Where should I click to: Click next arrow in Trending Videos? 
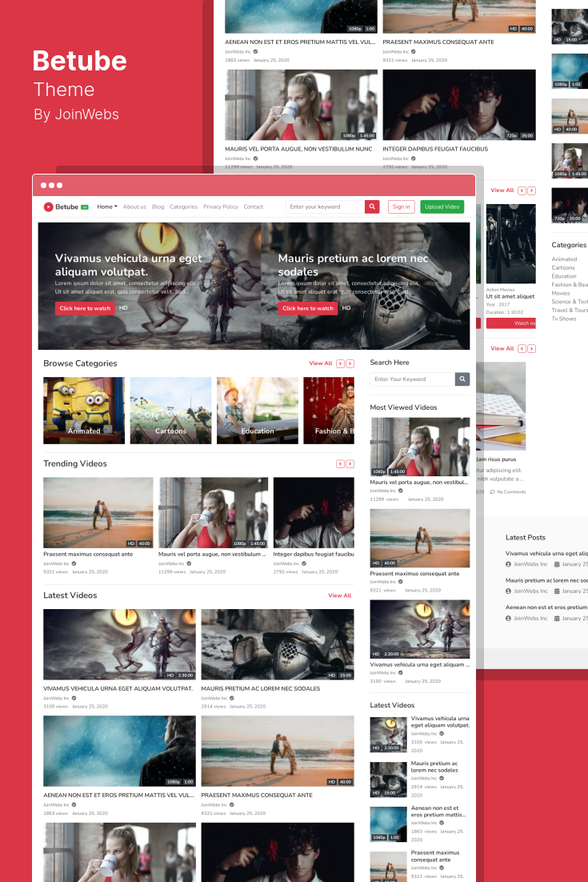click(350, 464)
